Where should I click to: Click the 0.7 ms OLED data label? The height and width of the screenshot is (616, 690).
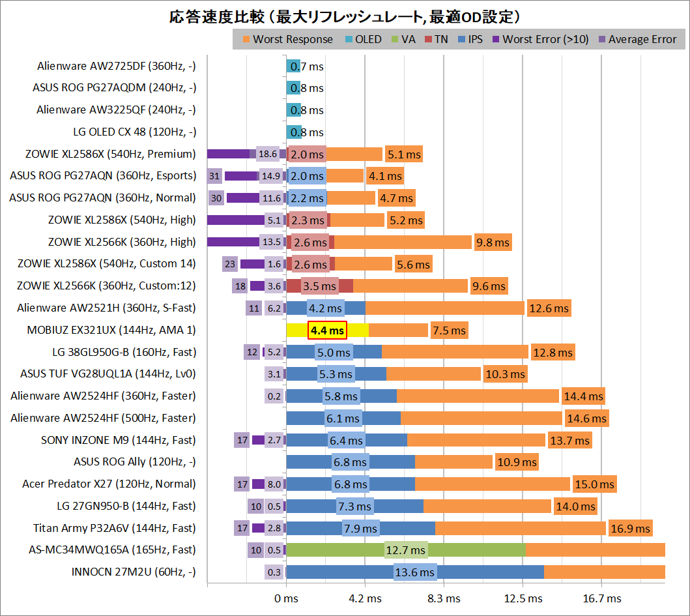(x=307, y=66)
